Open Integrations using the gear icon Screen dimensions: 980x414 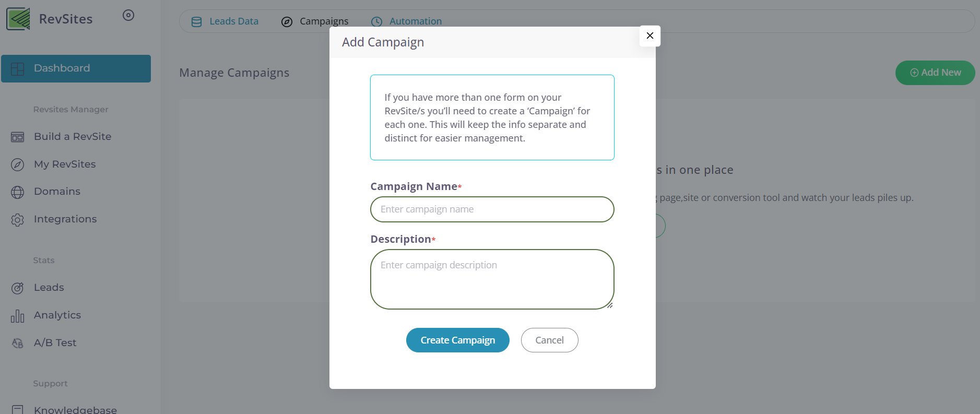pos(18,219)
